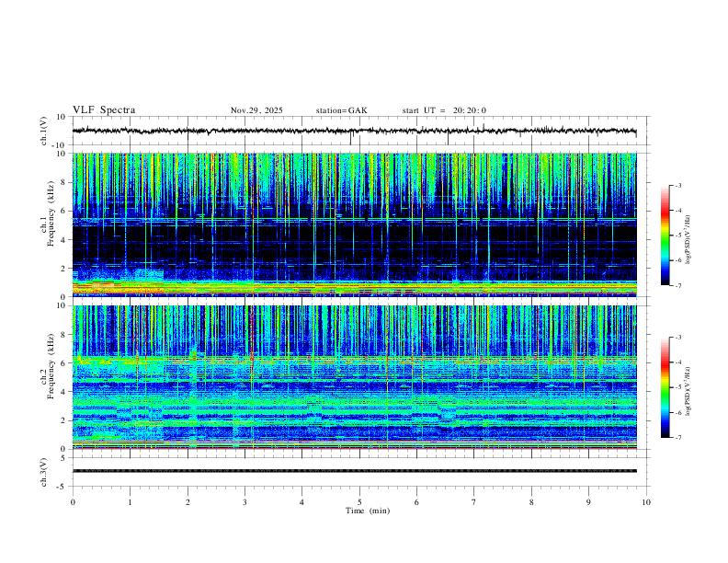Click time-axis tick label "3"
This screenshot has width=728, height=563.
[245, 502]
